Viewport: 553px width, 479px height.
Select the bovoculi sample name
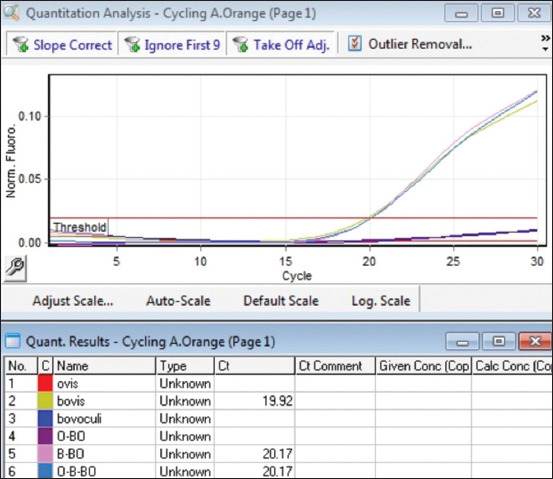(79, 419)
